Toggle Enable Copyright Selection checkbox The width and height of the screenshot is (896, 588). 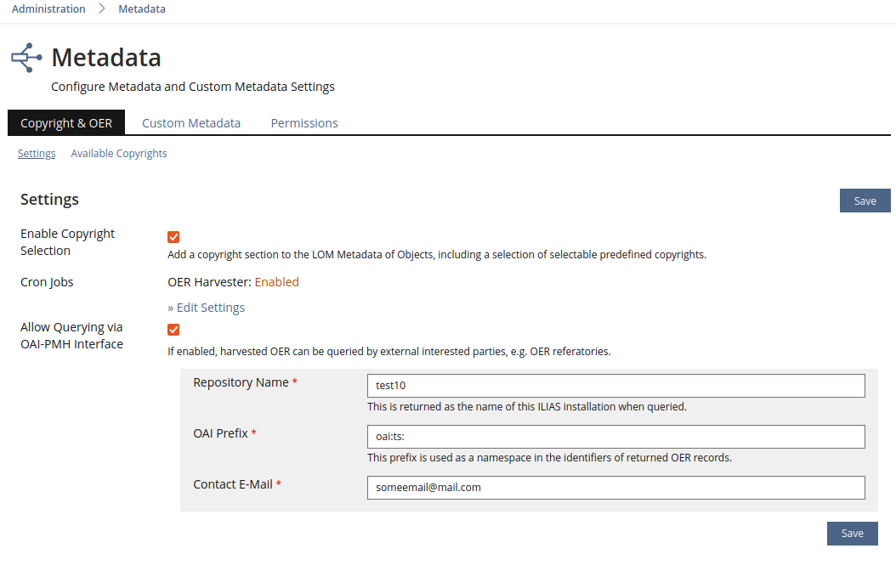point(173,237)
